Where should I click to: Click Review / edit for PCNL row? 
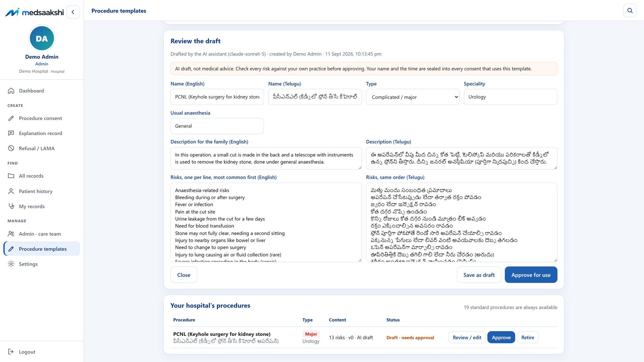467,337
